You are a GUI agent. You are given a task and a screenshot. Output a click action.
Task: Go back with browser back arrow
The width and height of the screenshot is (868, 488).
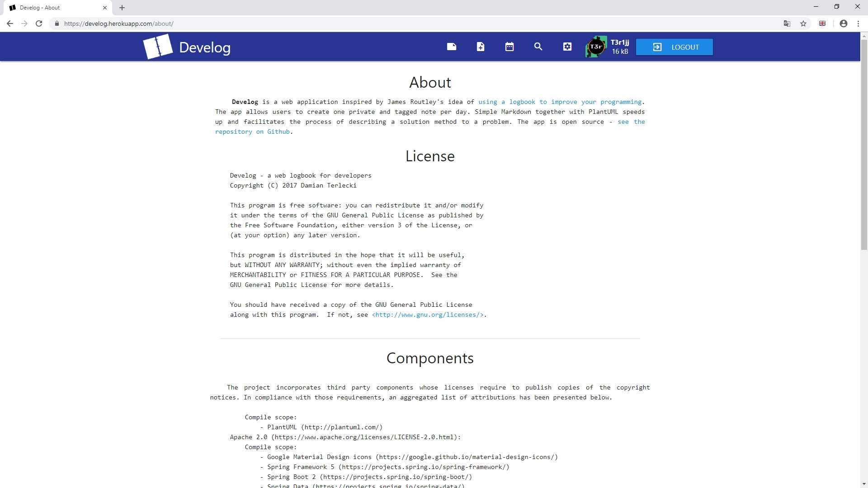[10, 23]
